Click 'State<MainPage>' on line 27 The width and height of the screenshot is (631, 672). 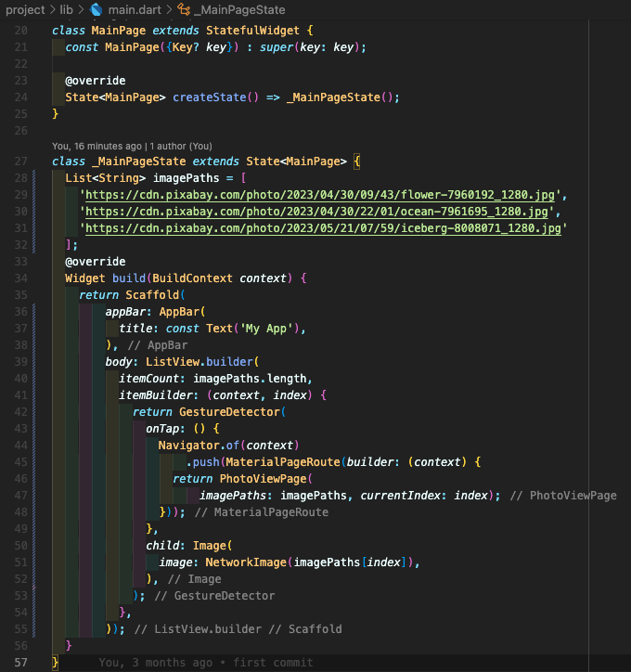[296, 162]
